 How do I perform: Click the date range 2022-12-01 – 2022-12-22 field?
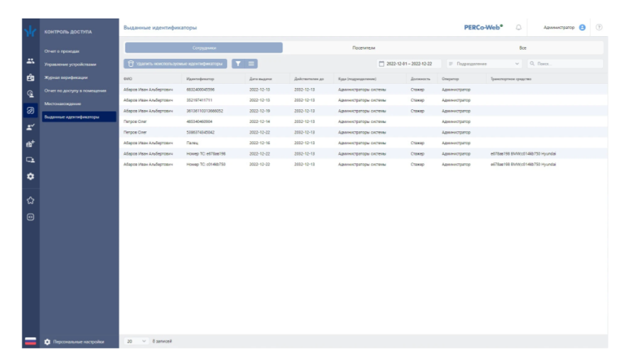409,64
